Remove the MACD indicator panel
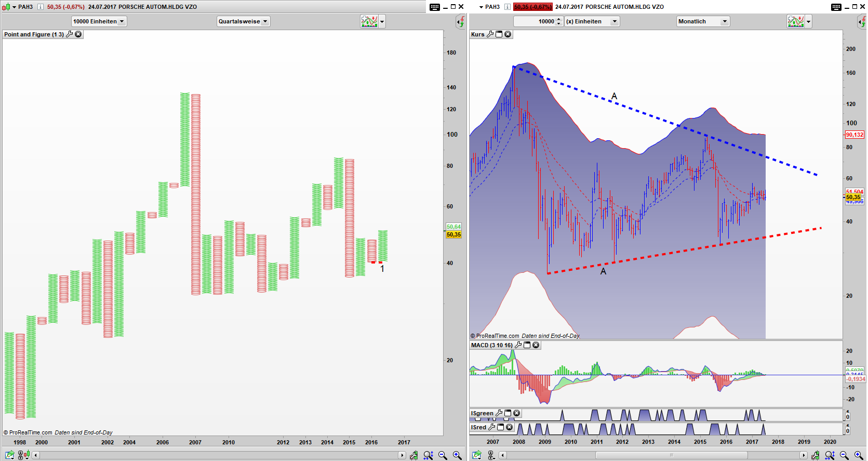Image resolution: width=868 pixels, height=461 pixels. click(536, 345)
